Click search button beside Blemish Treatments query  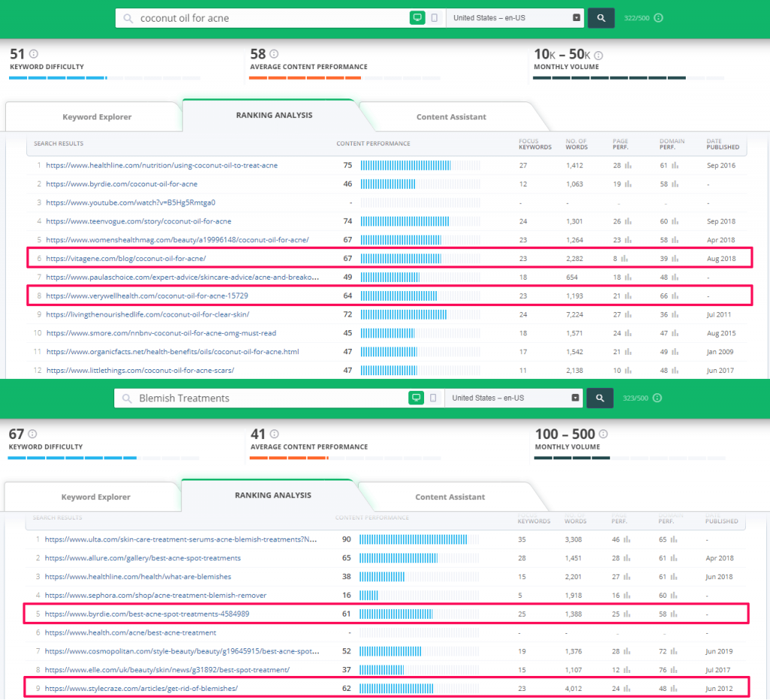click(599, 398)
